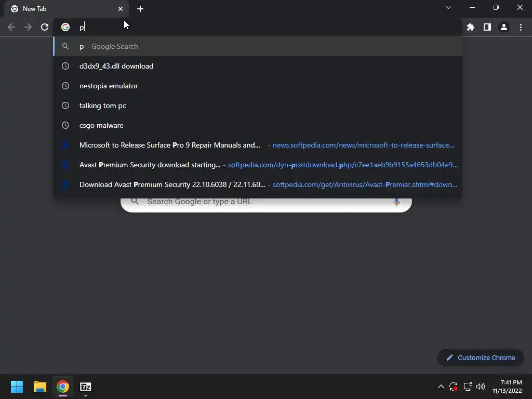Choose the 'nestopia emulator' history suggestion
The image size is (532, 399).
click(258, 86)
